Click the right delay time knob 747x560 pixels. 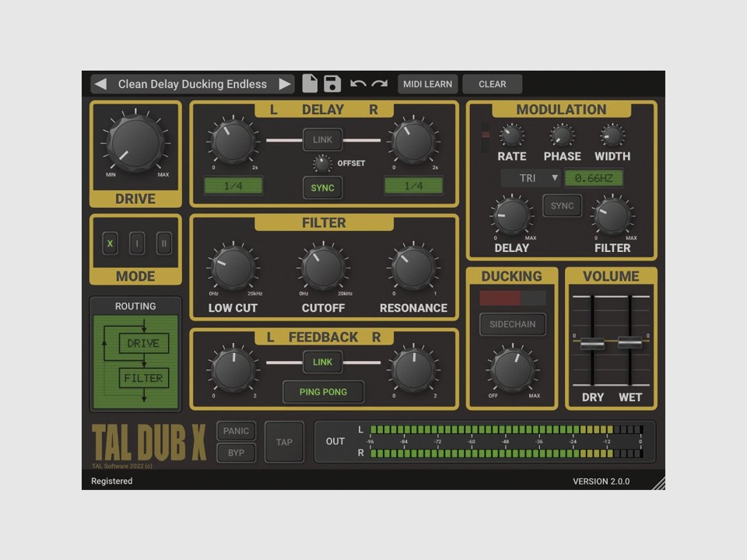click(x=413, y=142)
